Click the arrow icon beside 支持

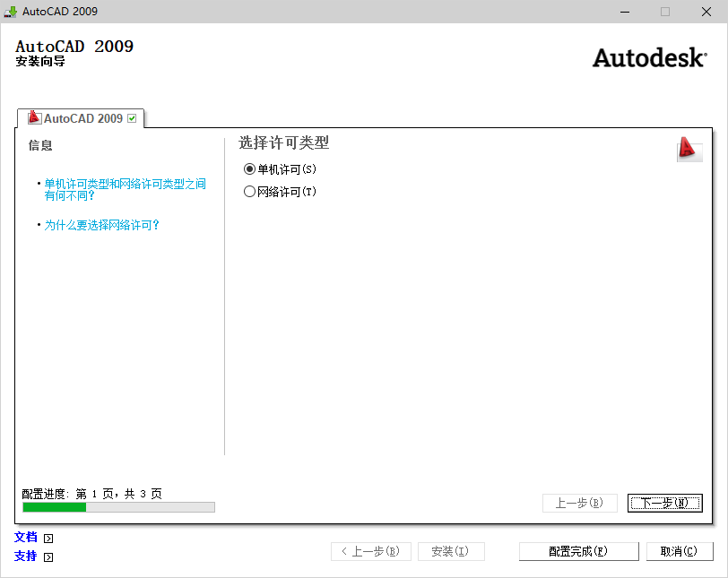[47, 556]
